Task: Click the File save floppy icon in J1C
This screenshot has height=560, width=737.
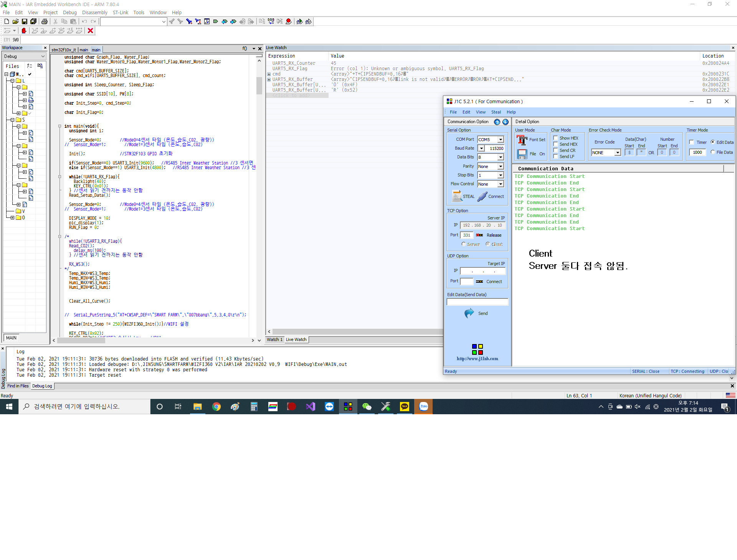Action: (522, 154)
